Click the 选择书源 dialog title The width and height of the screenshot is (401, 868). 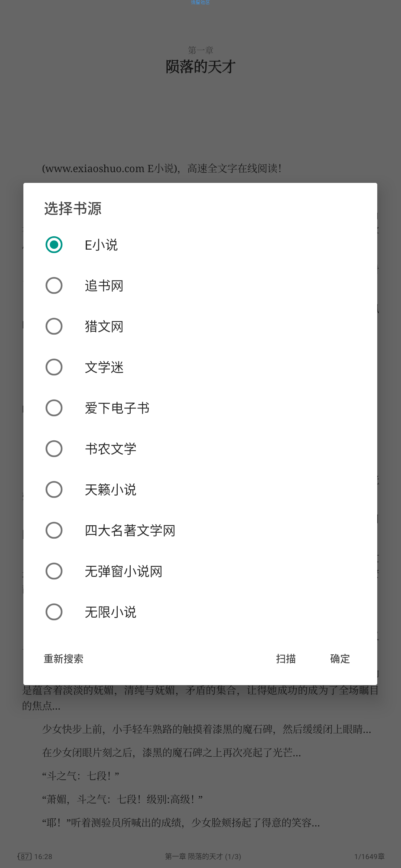tap(73, 208)
